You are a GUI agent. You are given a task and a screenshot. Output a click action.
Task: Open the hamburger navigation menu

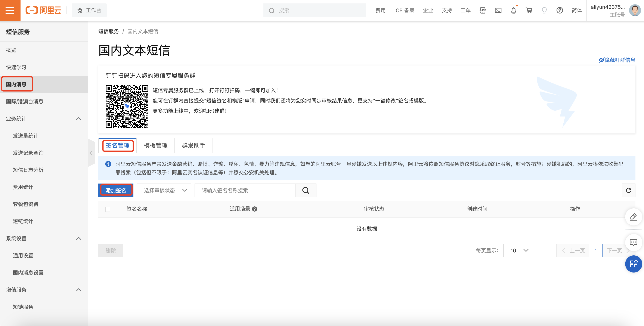tap(10, 10)
